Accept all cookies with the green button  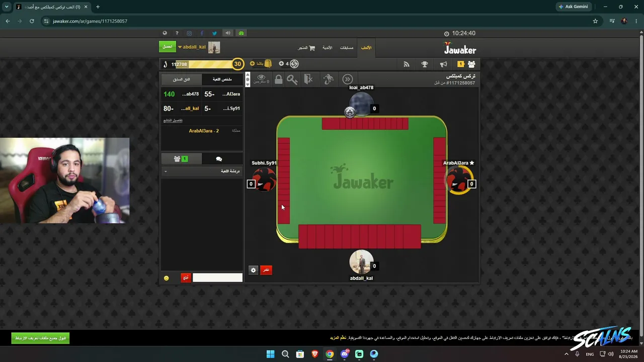(40, 338)
